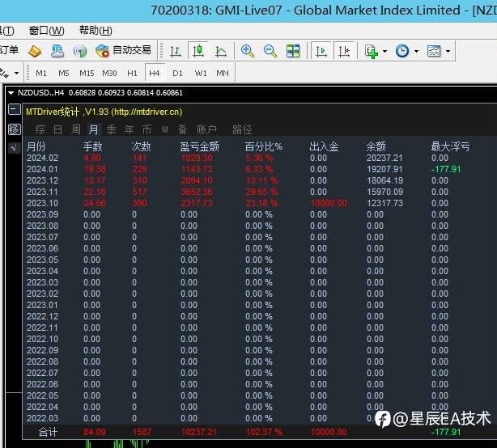Click balance value 20237.21
This screenshot has width=497, height=448.
(384, 158)
